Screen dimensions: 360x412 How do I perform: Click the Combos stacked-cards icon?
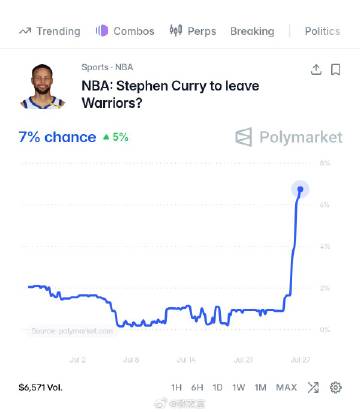pyautogui.click(x=102, y=31)
